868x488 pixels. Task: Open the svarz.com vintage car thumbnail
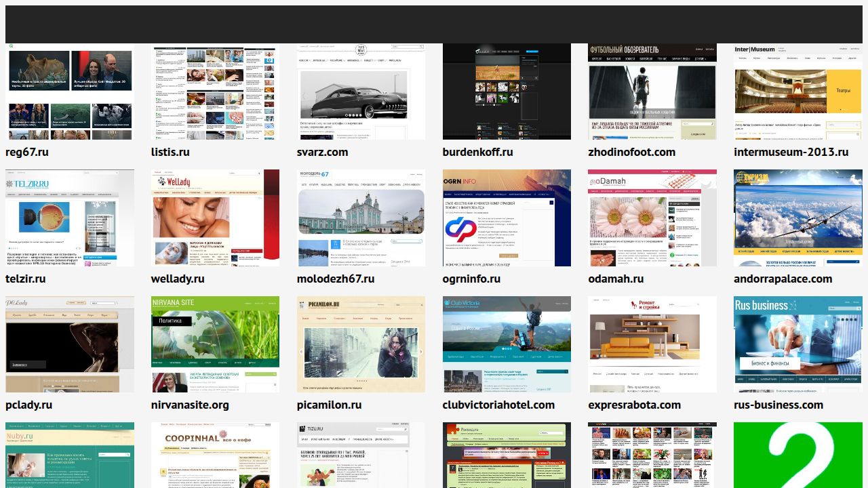pyautogui.click(x=361, y=91)
